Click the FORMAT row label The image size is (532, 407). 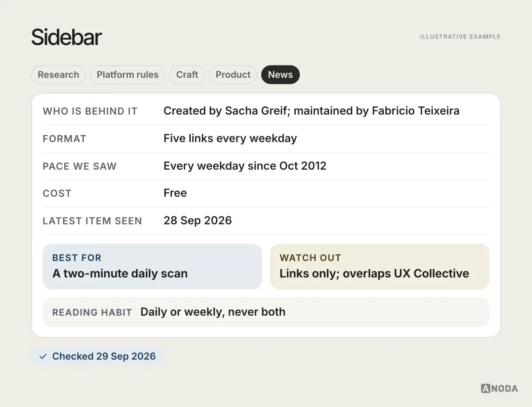click(64, 139)
